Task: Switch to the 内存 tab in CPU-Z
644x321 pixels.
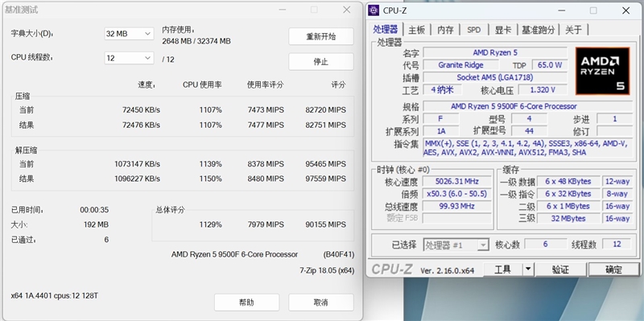Action: point(446,30)
